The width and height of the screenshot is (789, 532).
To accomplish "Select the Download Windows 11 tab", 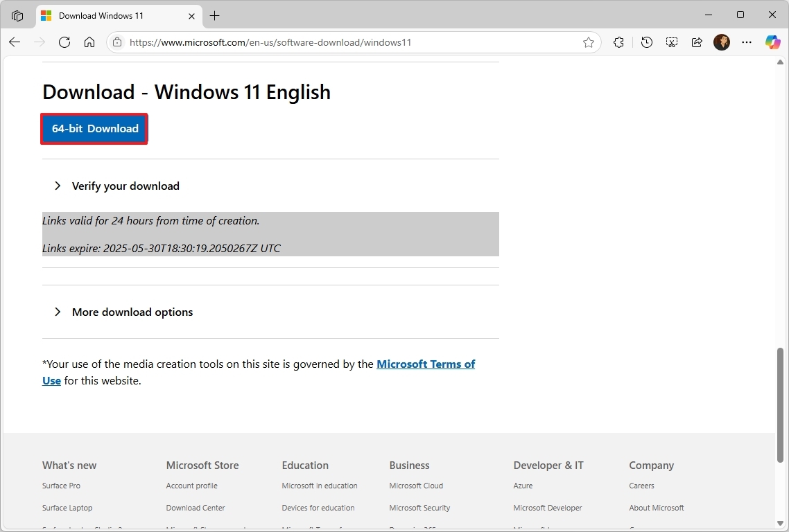I will 111,15.
